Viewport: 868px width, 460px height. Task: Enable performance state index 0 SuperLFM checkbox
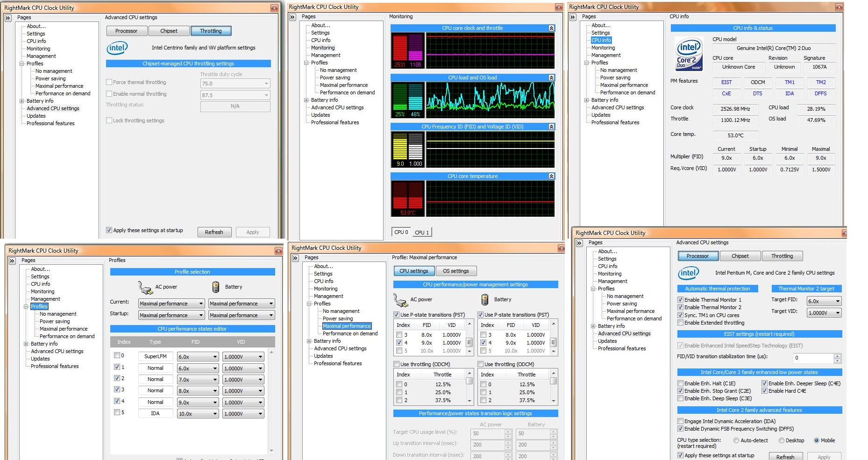[117, 355]
